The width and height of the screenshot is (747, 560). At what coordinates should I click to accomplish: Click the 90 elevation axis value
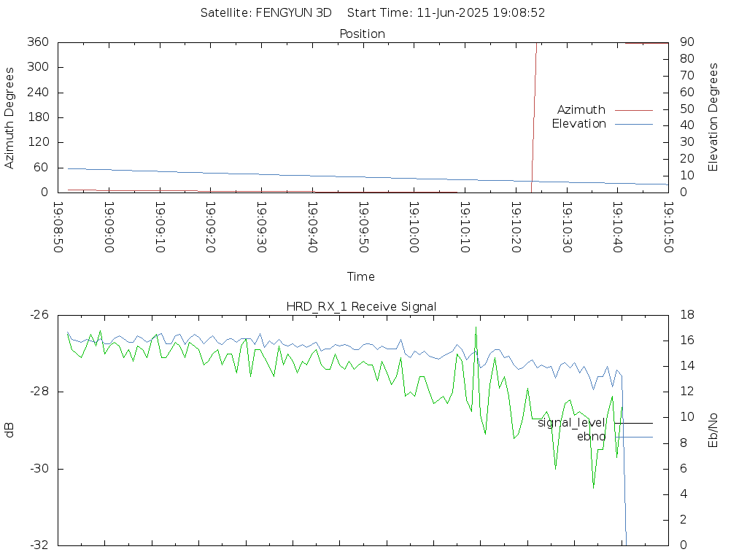coord(687,42)
